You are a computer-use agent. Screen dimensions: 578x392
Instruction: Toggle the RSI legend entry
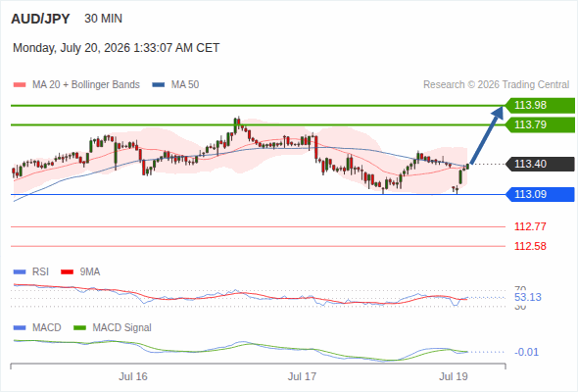coord(31,271)
